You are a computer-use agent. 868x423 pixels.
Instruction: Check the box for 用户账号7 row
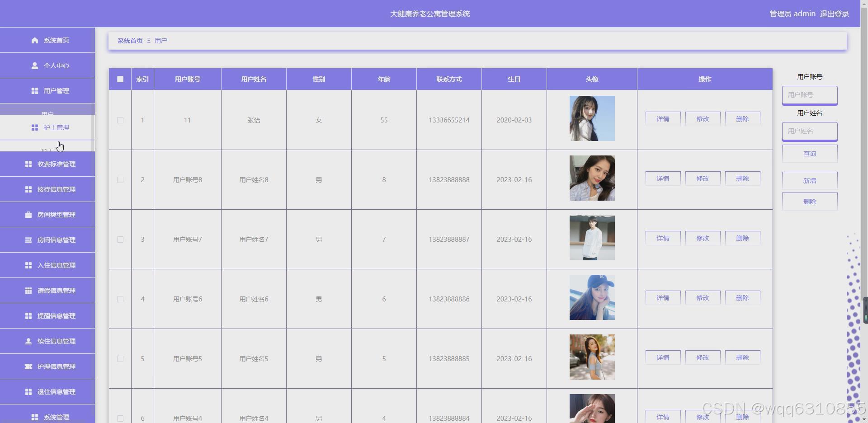(x=120, y=240)
